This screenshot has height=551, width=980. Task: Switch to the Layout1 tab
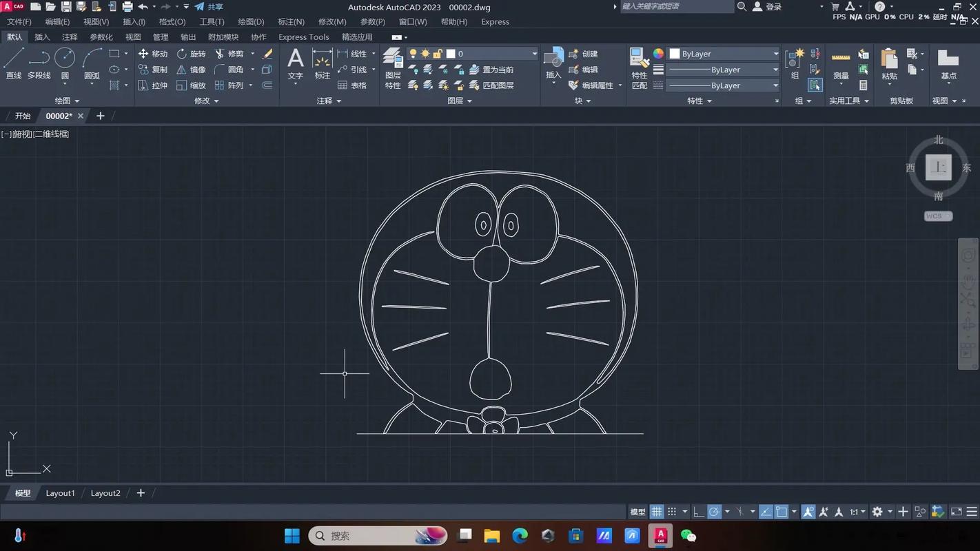pos(60,493)
